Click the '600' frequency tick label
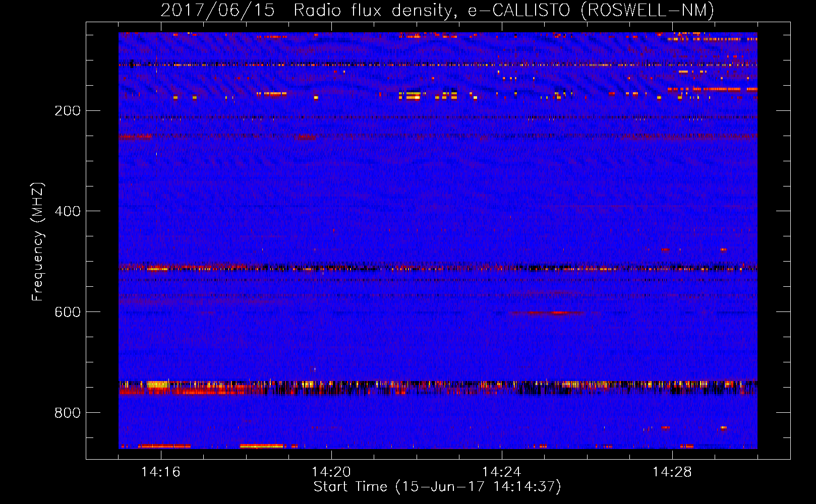This screenshot has height=504, width=816. coord(68,312)
